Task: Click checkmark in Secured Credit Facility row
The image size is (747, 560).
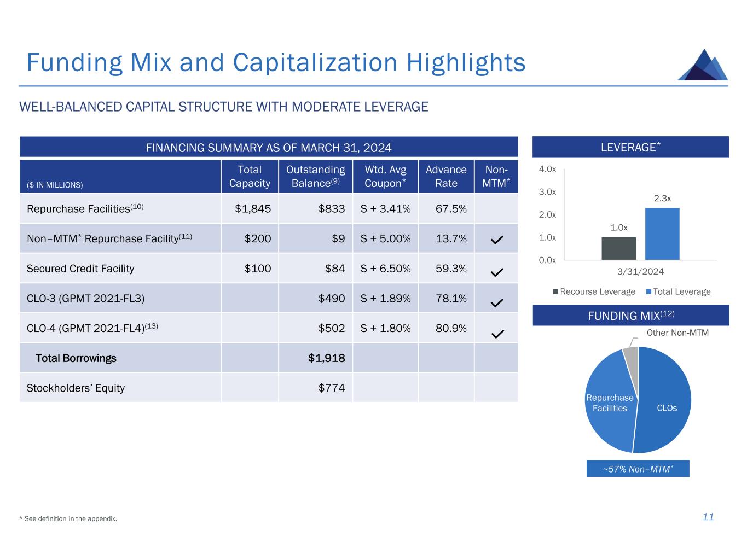Action: coord(497,272)
